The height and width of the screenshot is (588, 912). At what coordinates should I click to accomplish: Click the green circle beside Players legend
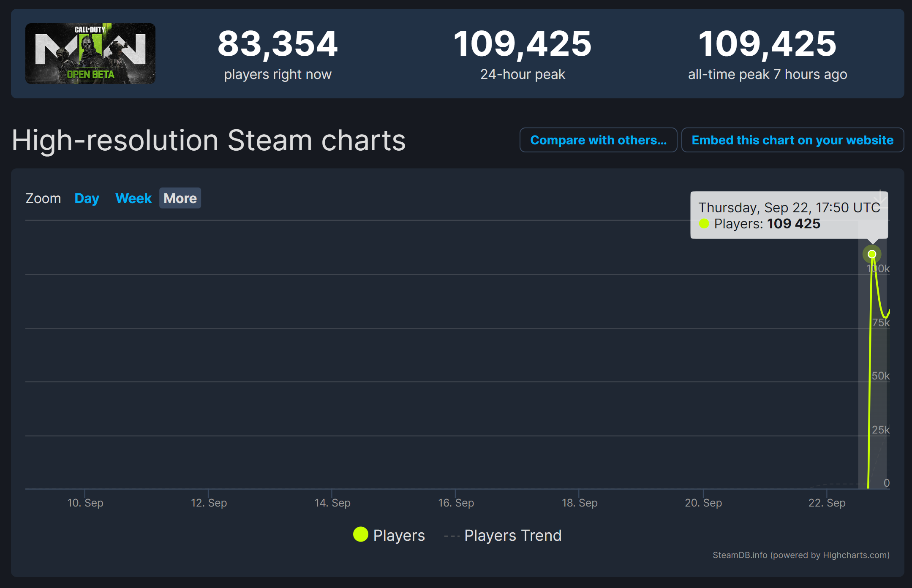361,534
